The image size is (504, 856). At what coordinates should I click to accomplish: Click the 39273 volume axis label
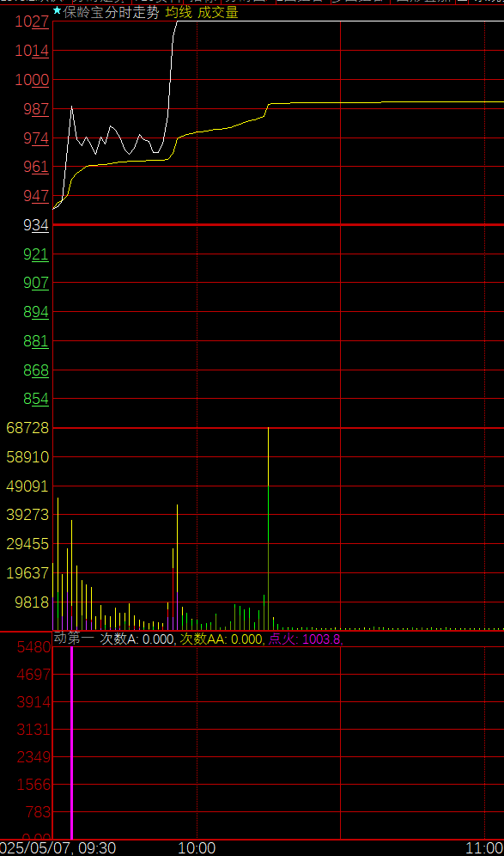27,515
